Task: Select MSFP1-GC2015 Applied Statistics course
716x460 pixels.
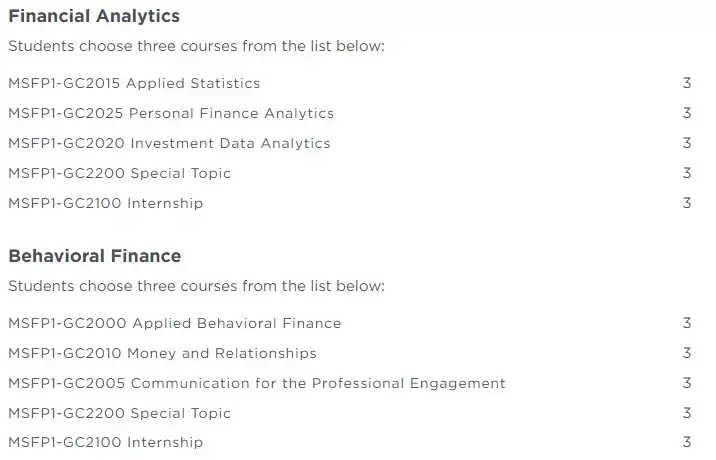Action: coord(134,83)
